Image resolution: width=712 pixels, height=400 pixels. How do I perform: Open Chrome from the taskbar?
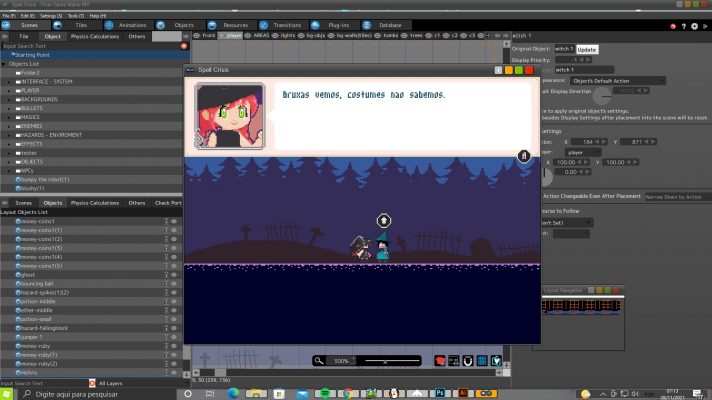pyautogui.click(x=348, y=394)
